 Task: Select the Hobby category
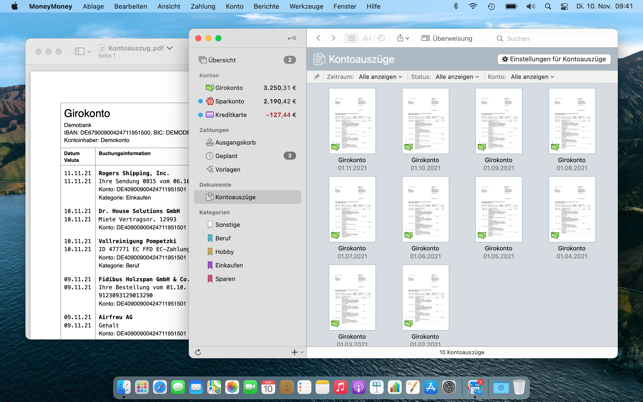[247, 252]
